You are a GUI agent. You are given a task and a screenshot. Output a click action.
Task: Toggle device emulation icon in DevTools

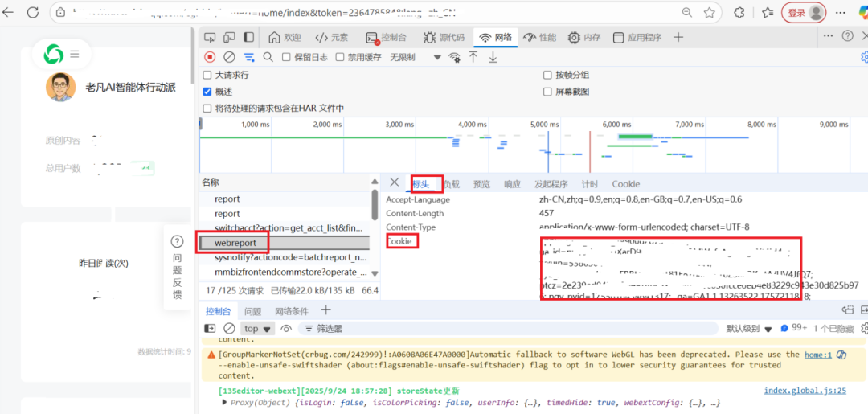point(229,38)
